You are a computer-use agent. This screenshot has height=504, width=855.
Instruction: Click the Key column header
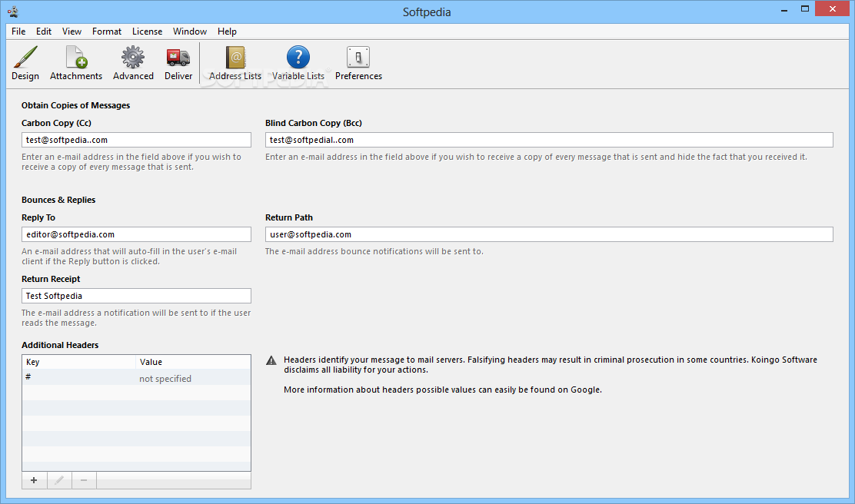[x=79, y=362]
